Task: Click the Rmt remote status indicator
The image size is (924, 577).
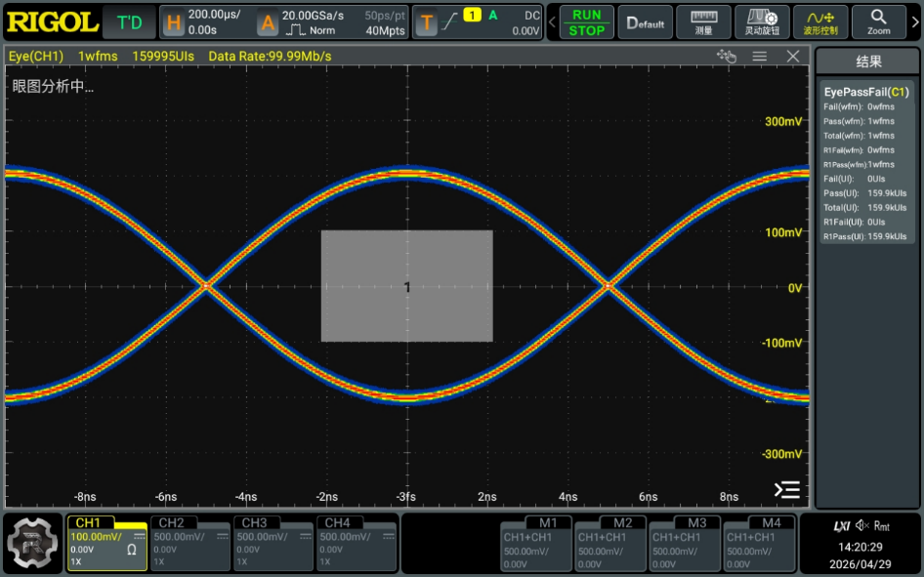Action: (x=882, y=525)
